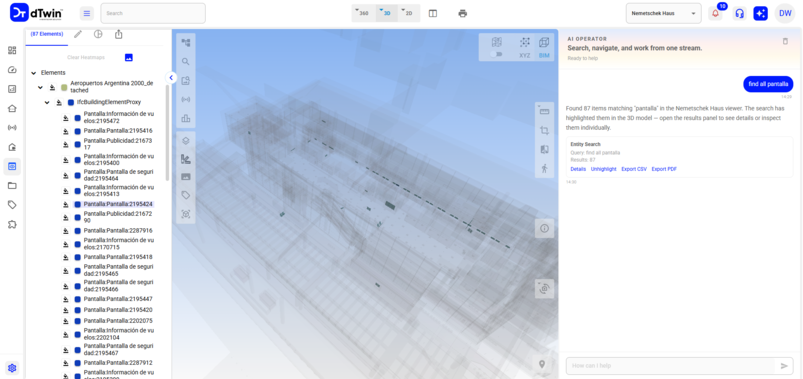Click the magnifier search tool in viewer toolbar
803x379 pixels.
[185, 61]
